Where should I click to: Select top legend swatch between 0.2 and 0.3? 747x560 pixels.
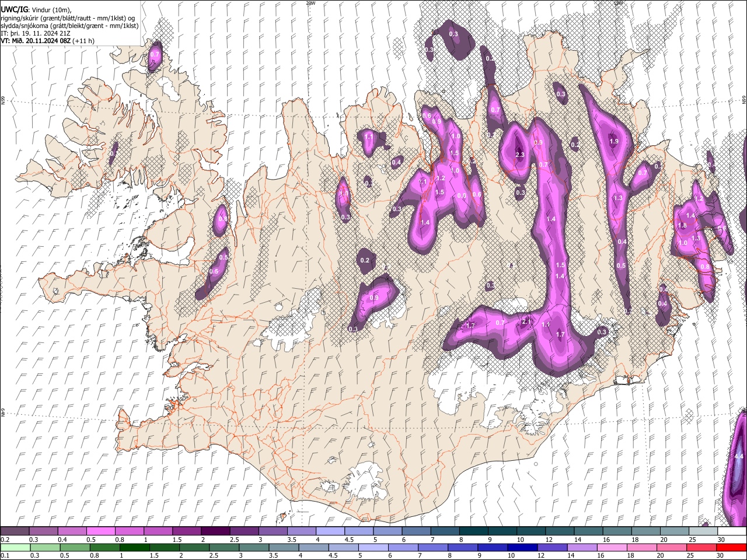(x=15, y=531)
